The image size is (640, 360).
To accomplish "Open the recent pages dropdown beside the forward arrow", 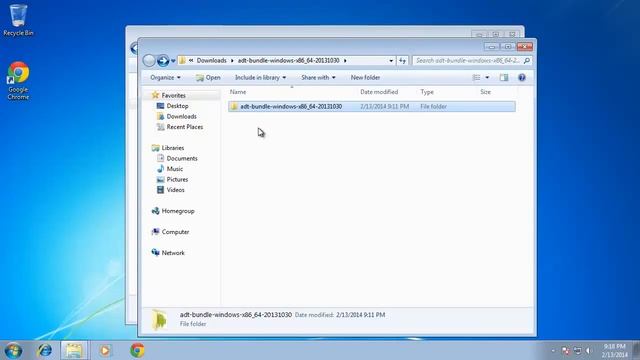I will [173, 61].
